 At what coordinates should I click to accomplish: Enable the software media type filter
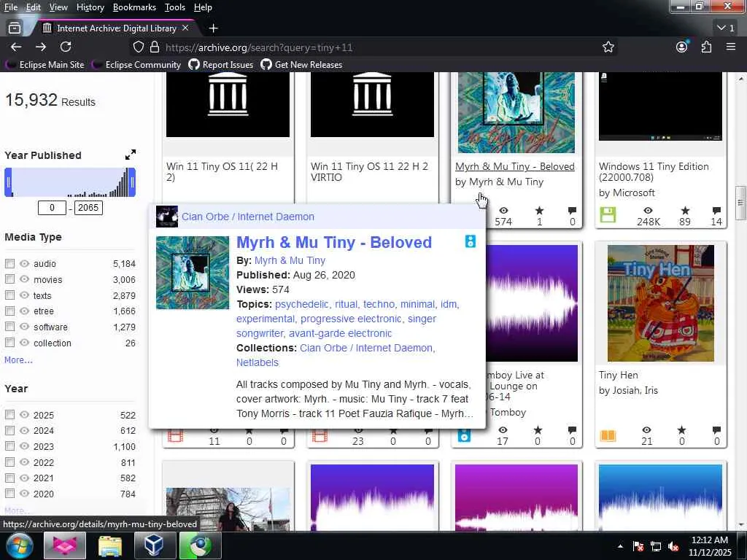(x=9, y=327)
